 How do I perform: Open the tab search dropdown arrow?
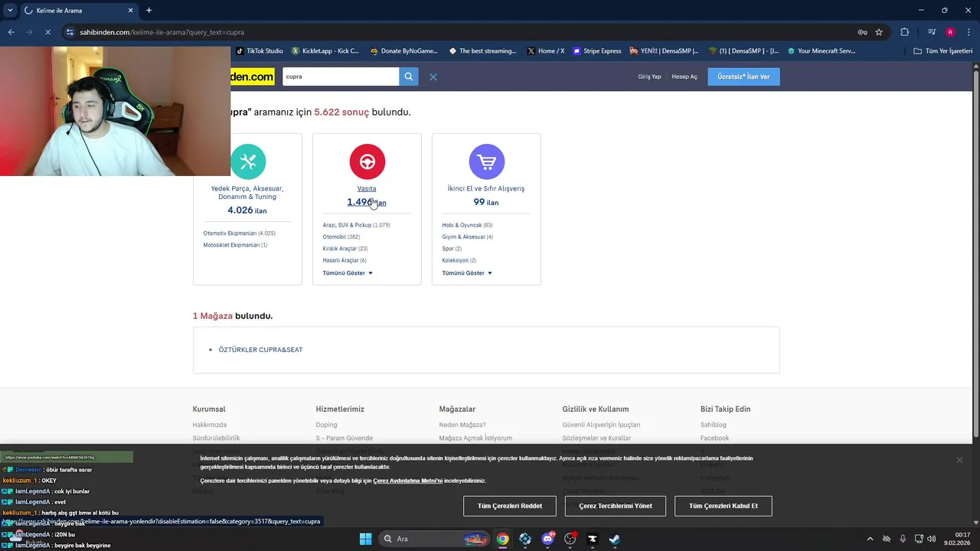click(x=10, y=11)
